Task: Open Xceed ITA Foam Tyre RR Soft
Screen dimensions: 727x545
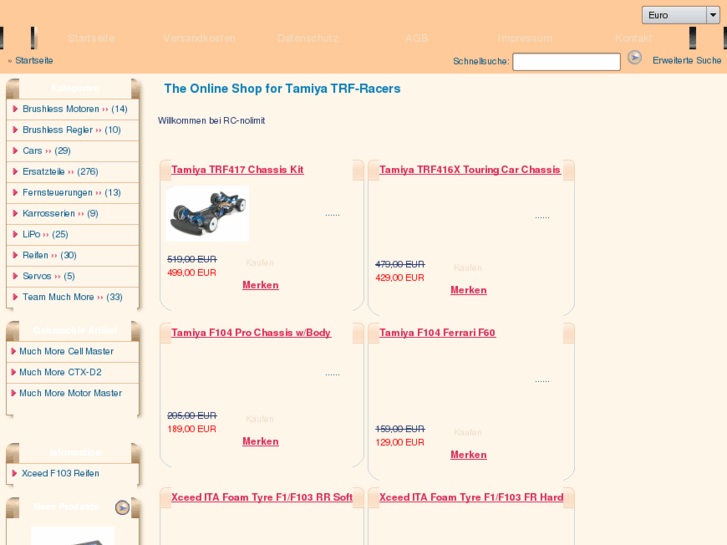Action: 262,497
